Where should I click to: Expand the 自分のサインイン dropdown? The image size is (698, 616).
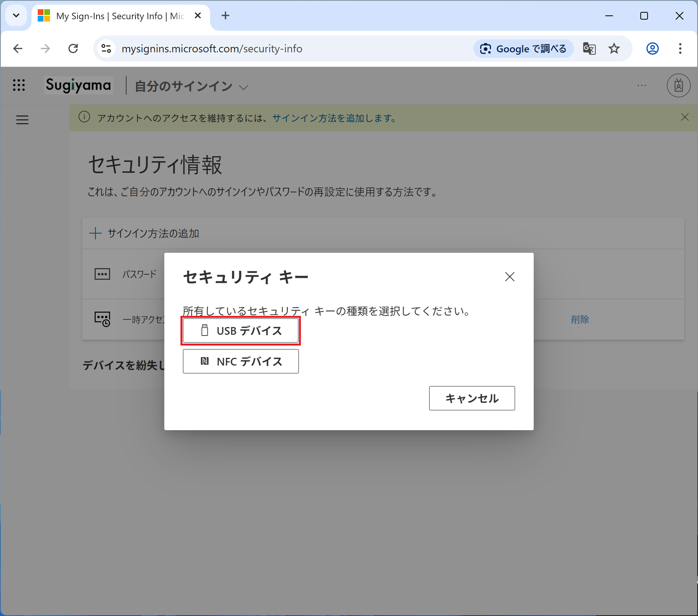(243, 87)
